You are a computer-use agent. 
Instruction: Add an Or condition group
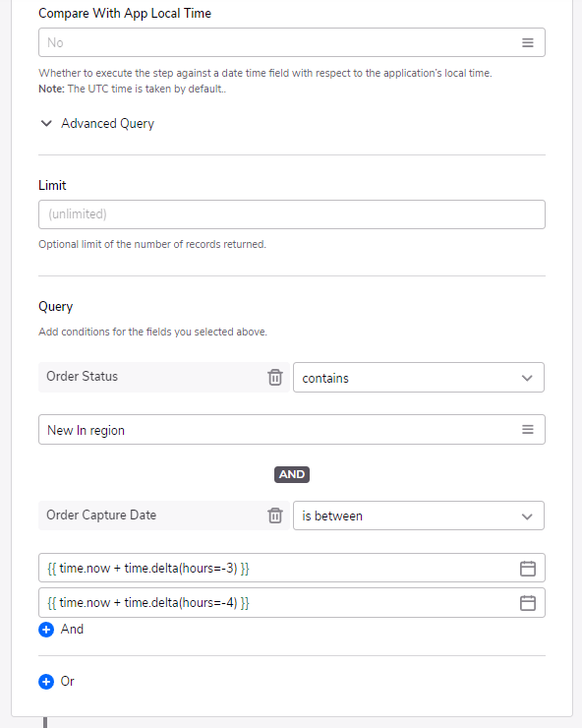point(57,682)
